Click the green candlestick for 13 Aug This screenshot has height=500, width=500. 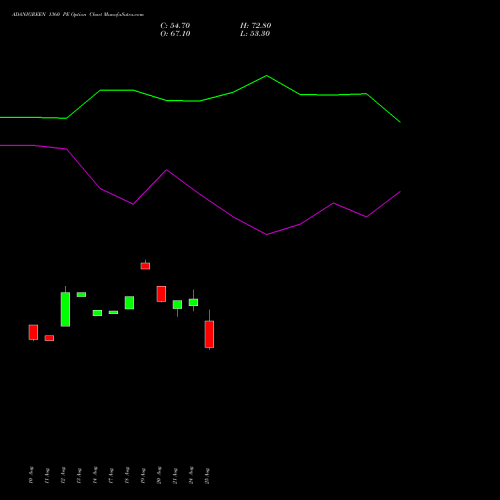pos(81,294)
